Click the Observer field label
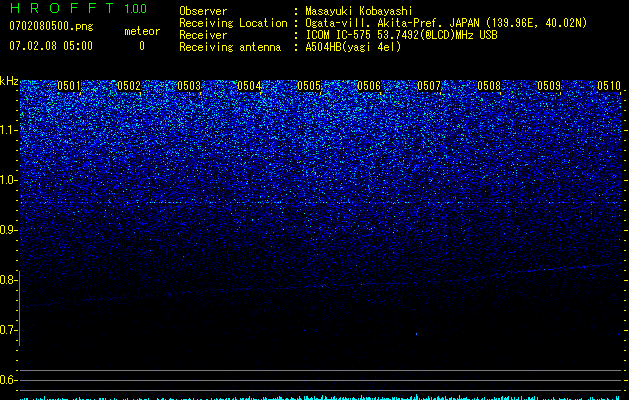 203,11
